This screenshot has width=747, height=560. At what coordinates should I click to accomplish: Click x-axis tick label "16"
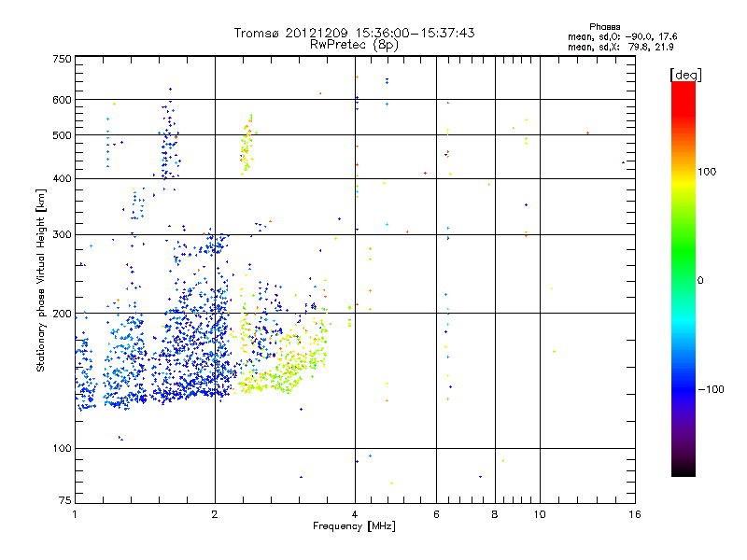coord(635,514)
